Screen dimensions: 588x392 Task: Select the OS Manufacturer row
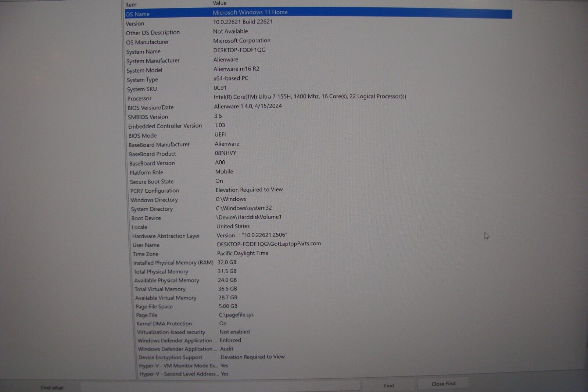tap(318, 42)
